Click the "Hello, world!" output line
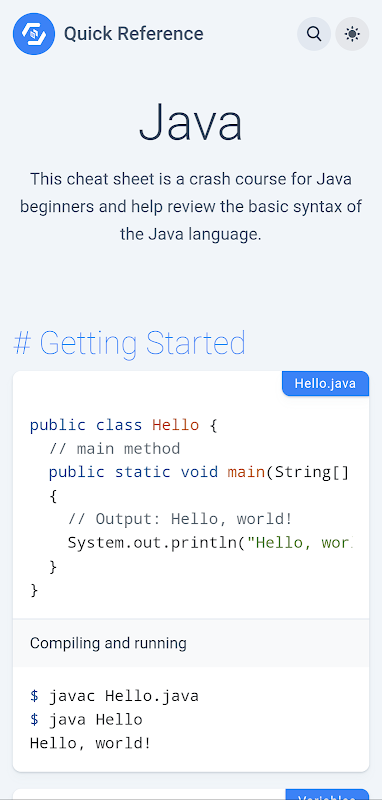This screenshot has height=800, width=382. click(91, 743)
